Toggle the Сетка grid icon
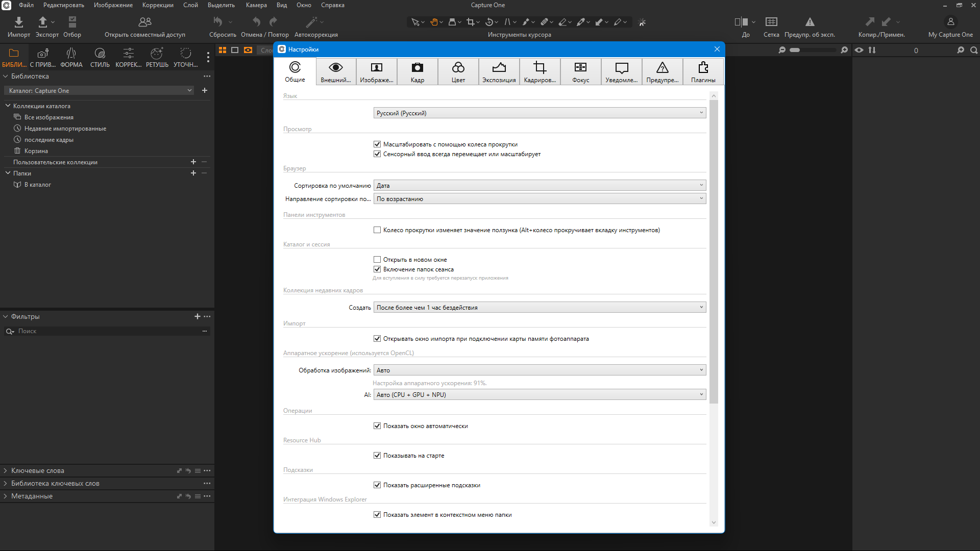980x551 pixels. click(771, 22)
